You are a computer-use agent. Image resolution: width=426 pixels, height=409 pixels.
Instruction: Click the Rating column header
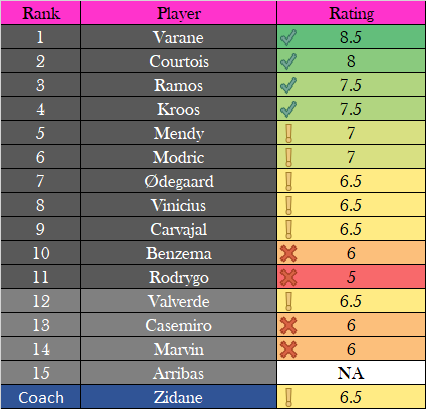click(x=351, y=13)
